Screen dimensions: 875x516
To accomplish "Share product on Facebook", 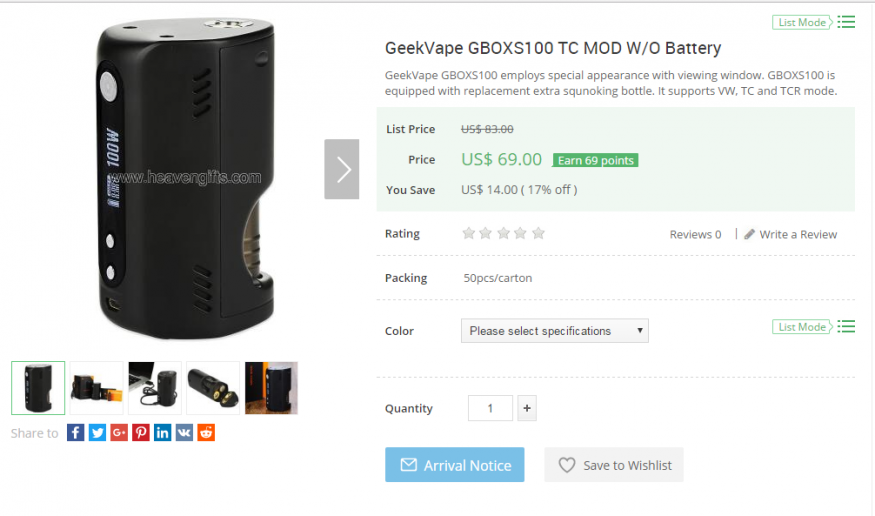I will [75, 432].
